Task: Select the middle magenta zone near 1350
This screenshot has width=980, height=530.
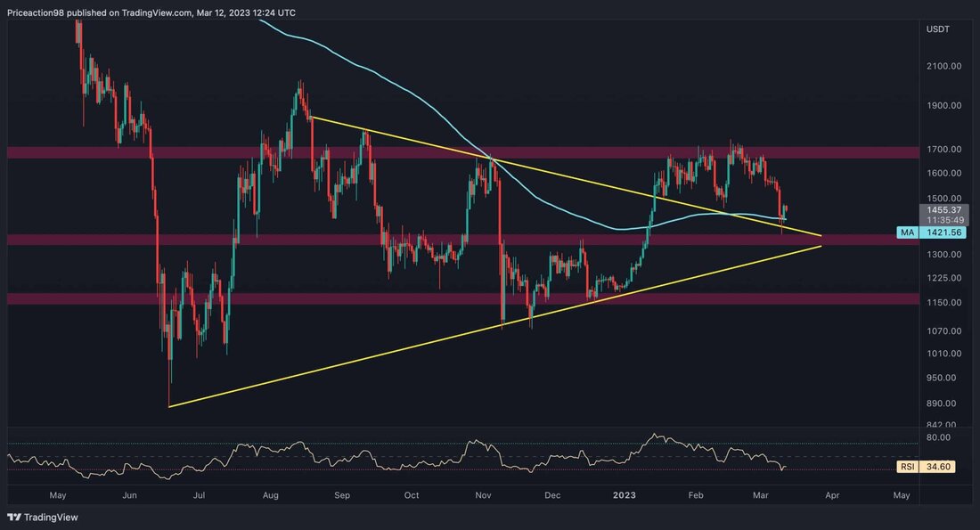Action: tap(462, 240)
